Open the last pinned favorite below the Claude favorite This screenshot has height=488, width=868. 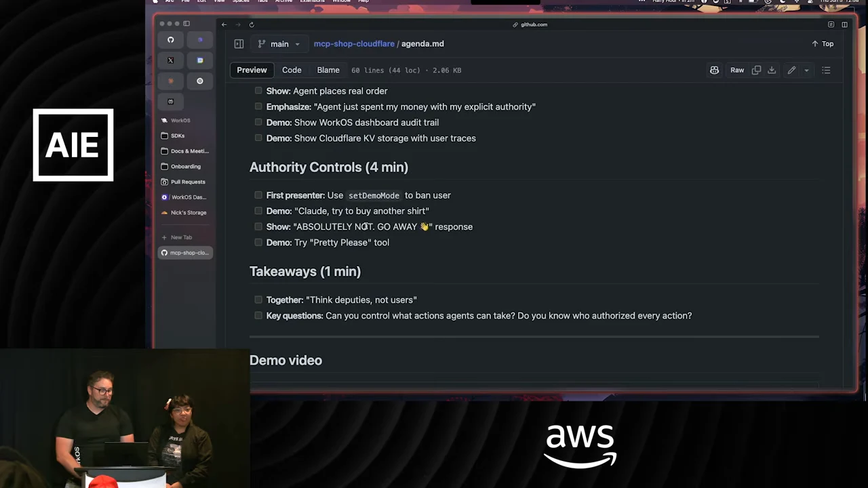pos(171,102)
